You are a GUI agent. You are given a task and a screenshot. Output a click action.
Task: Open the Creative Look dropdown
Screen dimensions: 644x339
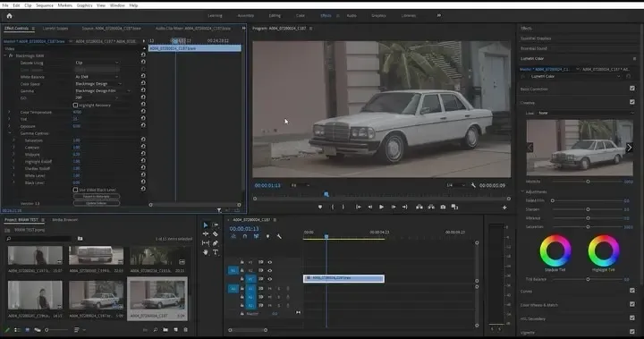tap(585, 113)
